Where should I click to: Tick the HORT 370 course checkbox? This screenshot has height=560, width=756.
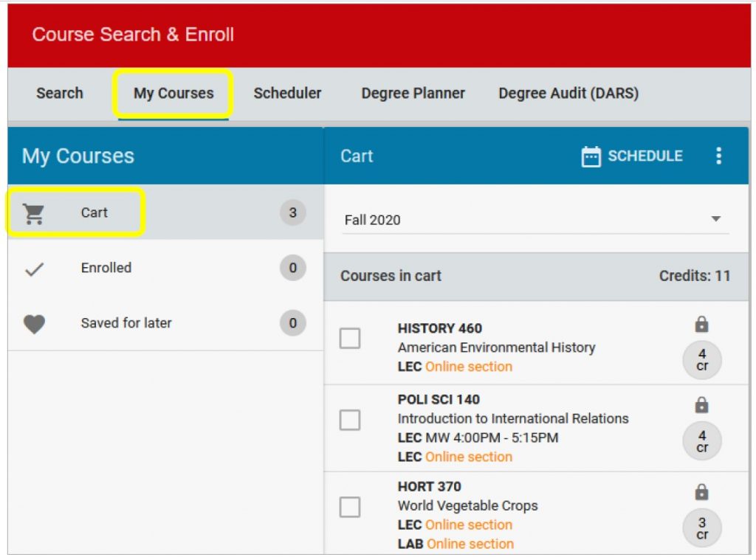[350, 508]
